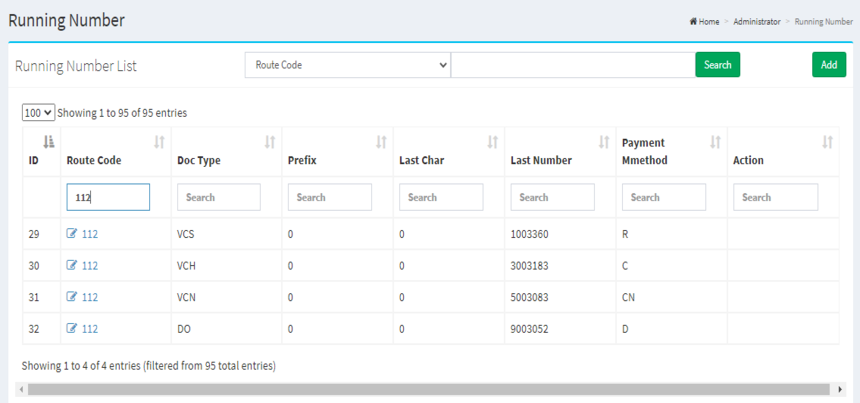
Task: Click the Route Code filter field containing 112
Action: coord(108,197)
